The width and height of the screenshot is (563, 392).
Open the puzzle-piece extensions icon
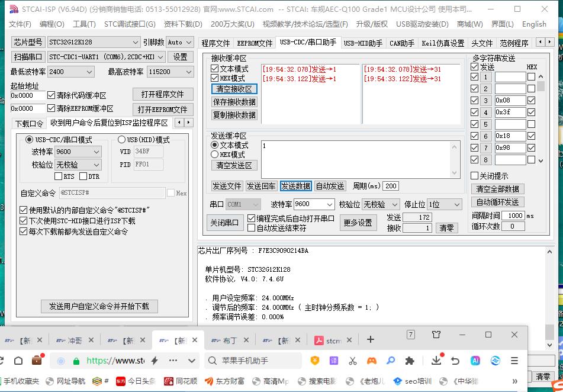tap(409, 360)
